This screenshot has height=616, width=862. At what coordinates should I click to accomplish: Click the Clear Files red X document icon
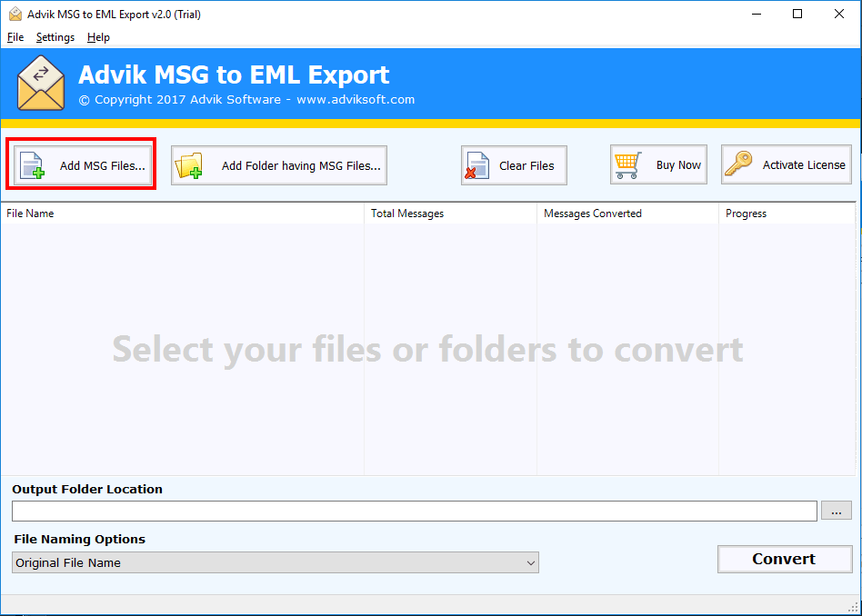click(x=476, y=165)
